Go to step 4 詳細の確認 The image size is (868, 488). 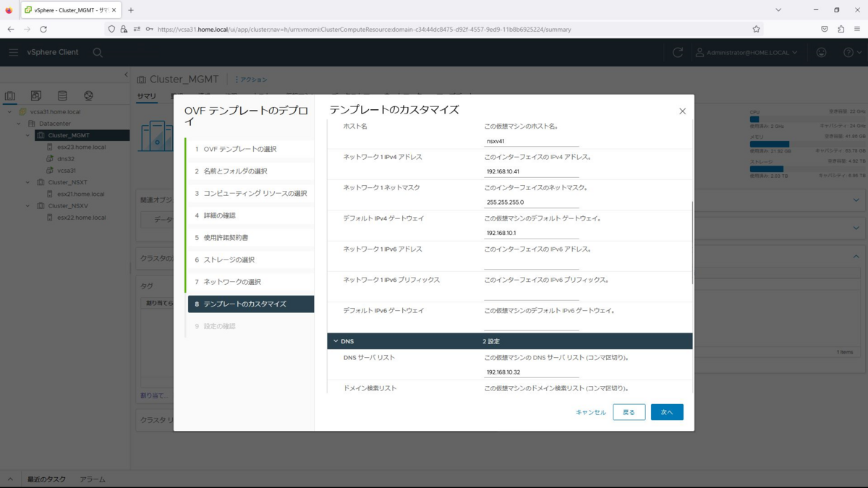point(250,215)
